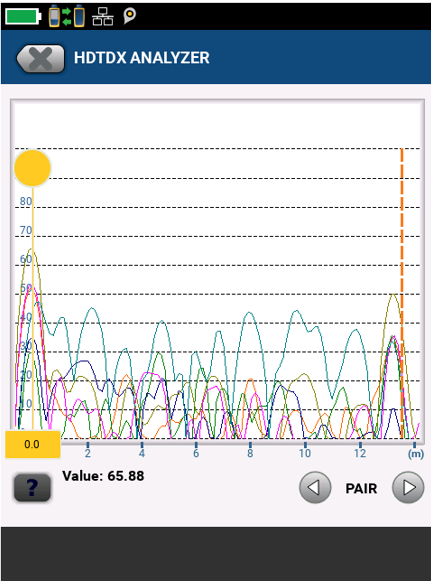Viewport: 431px width, 583px height.
Task: Tap the 80 label on vertical axis
Action: pyautogui.click(x=26, y=201)
